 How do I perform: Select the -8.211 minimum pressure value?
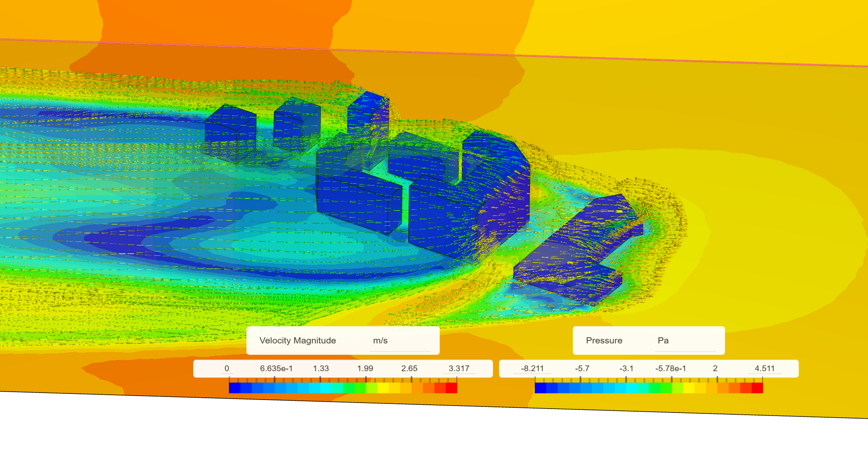click(x=533, y=368)
